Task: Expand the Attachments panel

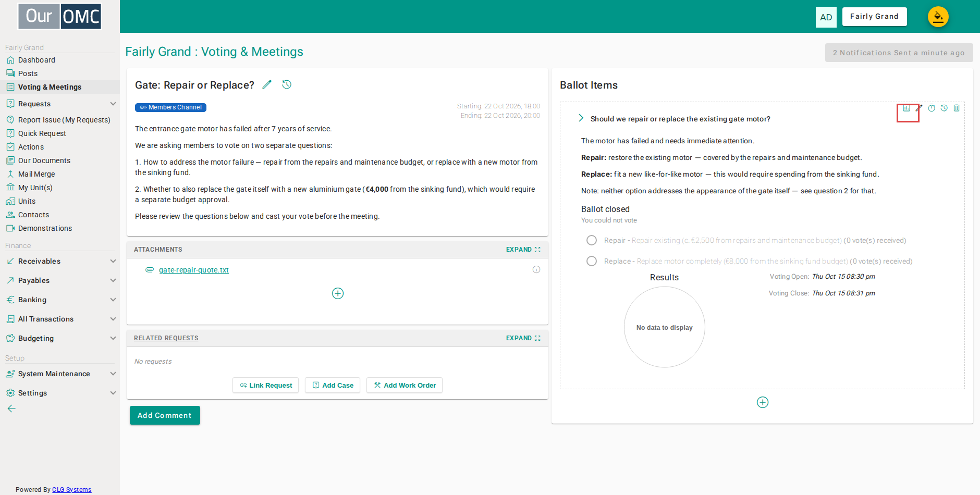Action: pyautogui.click(x=523, y=250)
